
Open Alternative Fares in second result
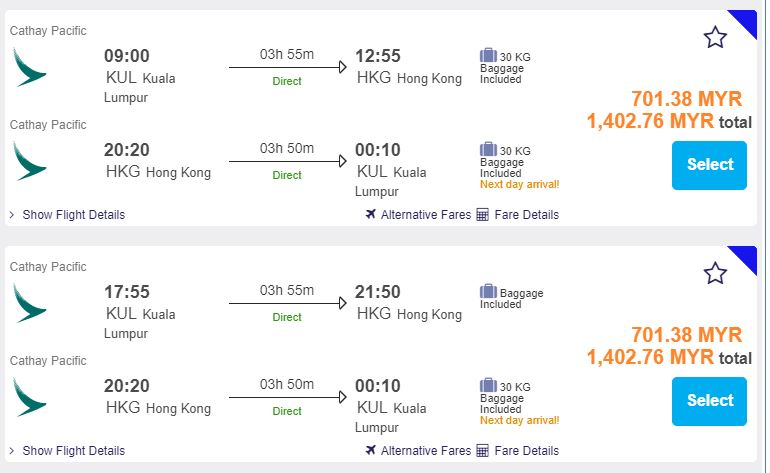[425, 451]
